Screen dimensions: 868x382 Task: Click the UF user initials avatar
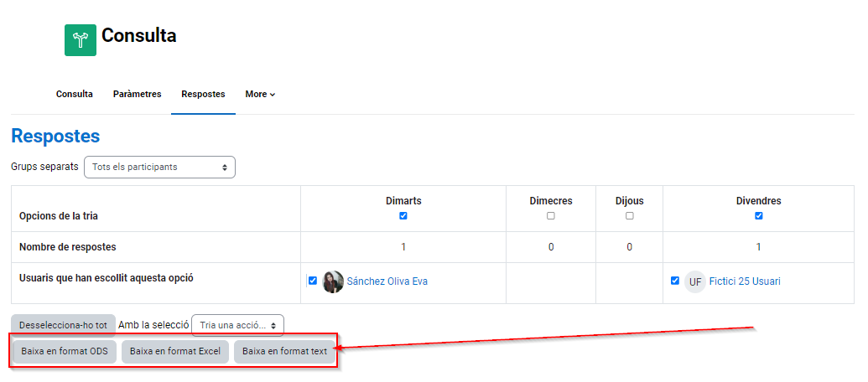click(695, 281)
